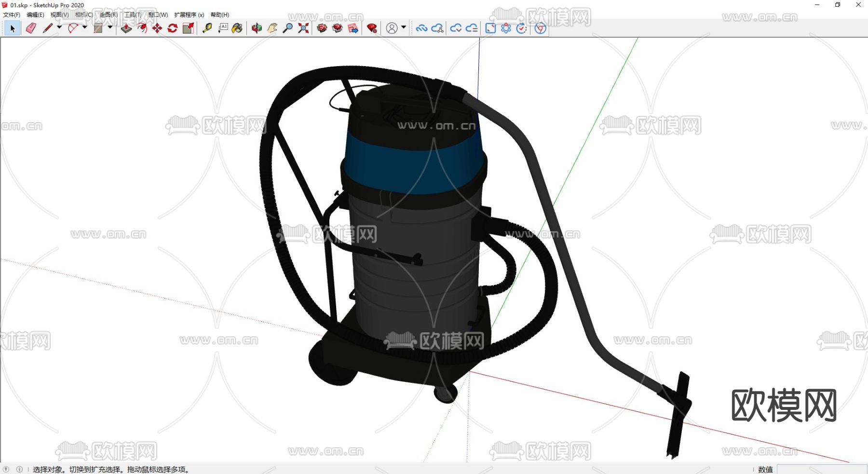The image size is (868, 474).
Task: Open the 扩展程序 menu
Action: tap(189, 15)
